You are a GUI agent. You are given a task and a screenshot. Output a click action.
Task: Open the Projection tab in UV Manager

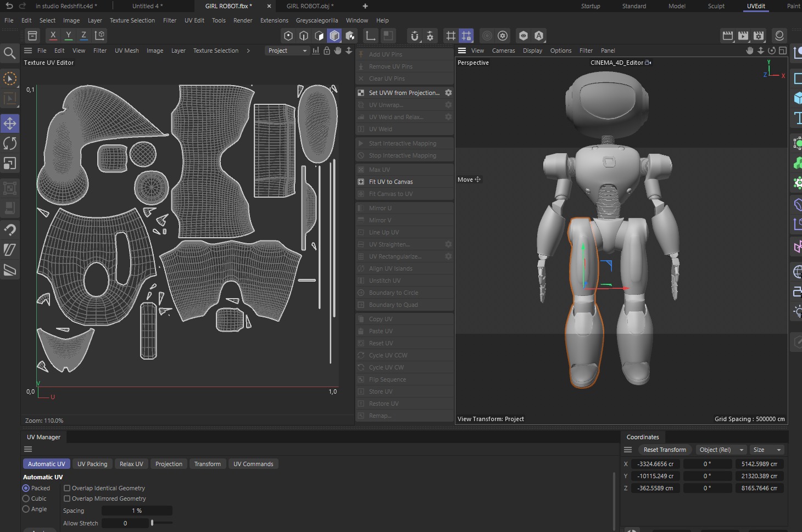point(169,464)
